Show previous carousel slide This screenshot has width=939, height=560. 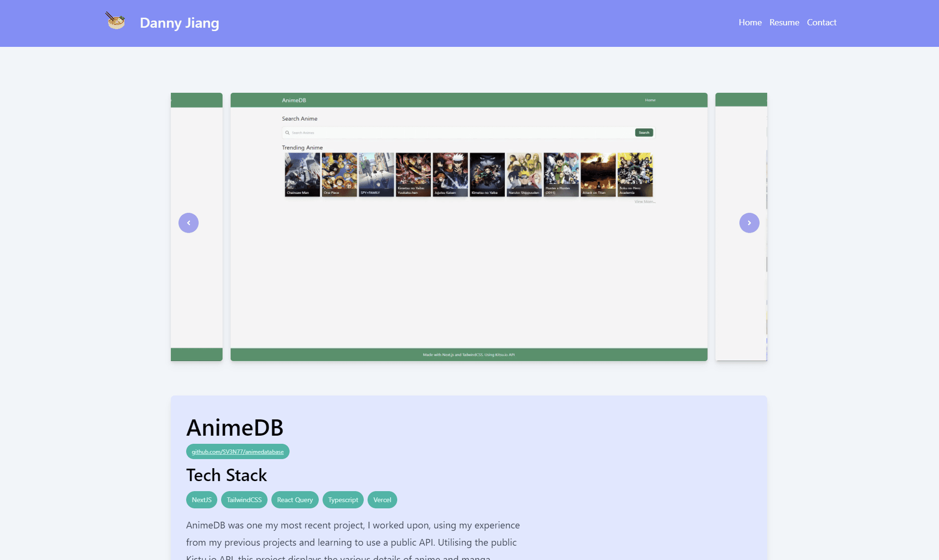click(189, 223)
